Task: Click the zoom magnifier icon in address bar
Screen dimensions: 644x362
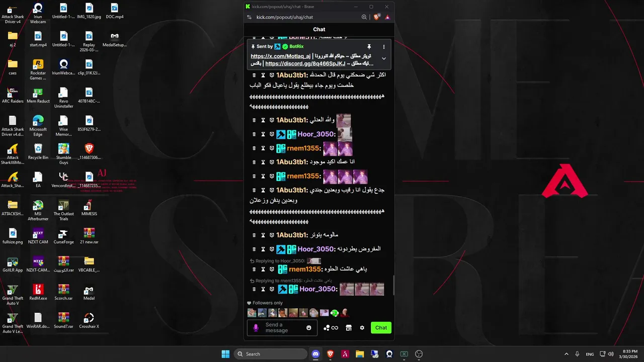Action: (x=364, y=17)
